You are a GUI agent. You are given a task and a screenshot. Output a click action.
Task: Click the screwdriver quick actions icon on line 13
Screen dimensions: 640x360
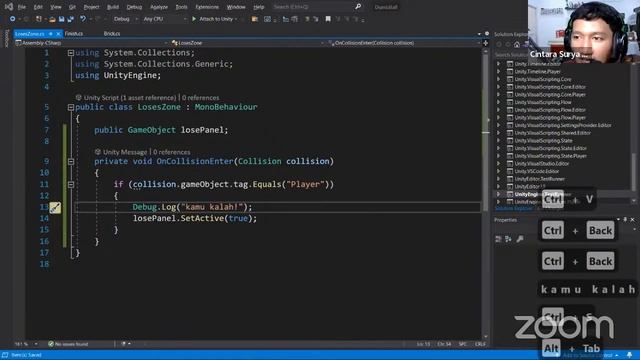point(55,207)
